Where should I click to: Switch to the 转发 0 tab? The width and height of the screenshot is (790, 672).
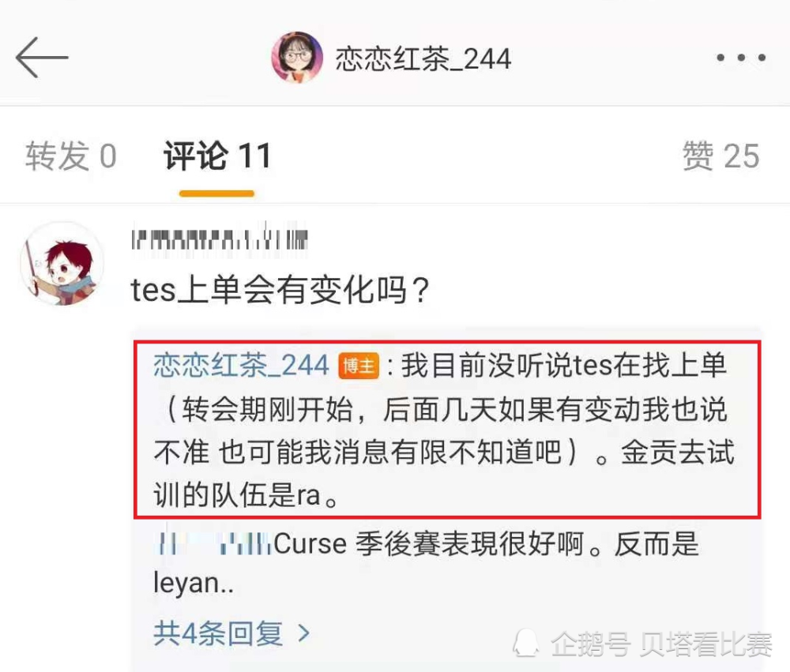pyautogui.click(x=71, y=156)
